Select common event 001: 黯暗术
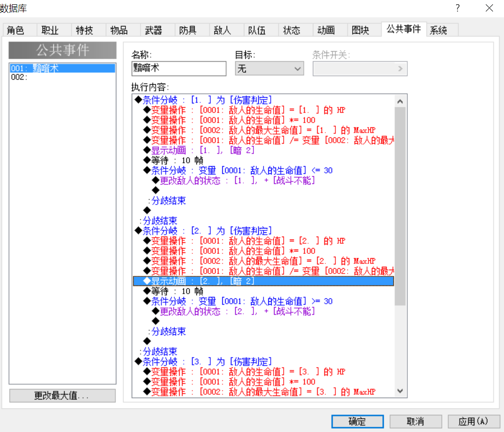Viewport: 504px width, 432px height. pyautogui.click(x=62, y=68)
